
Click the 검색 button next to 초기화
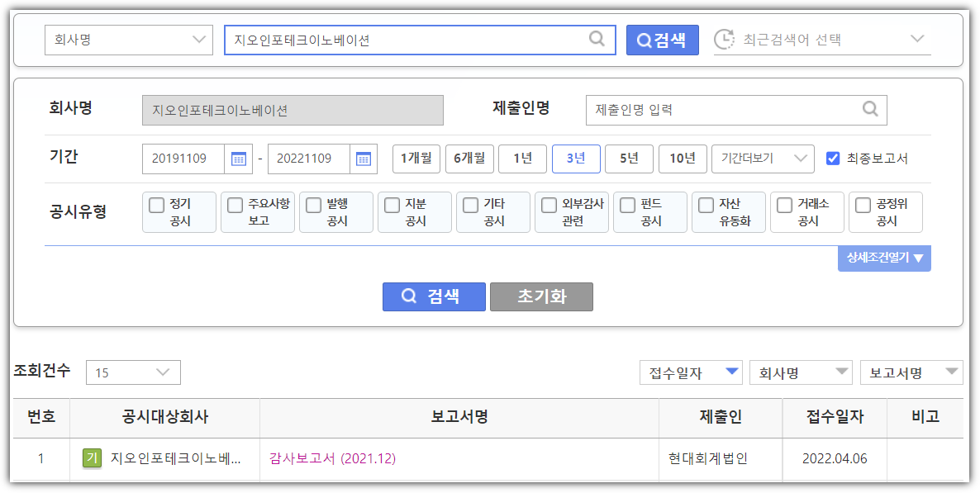434,296
